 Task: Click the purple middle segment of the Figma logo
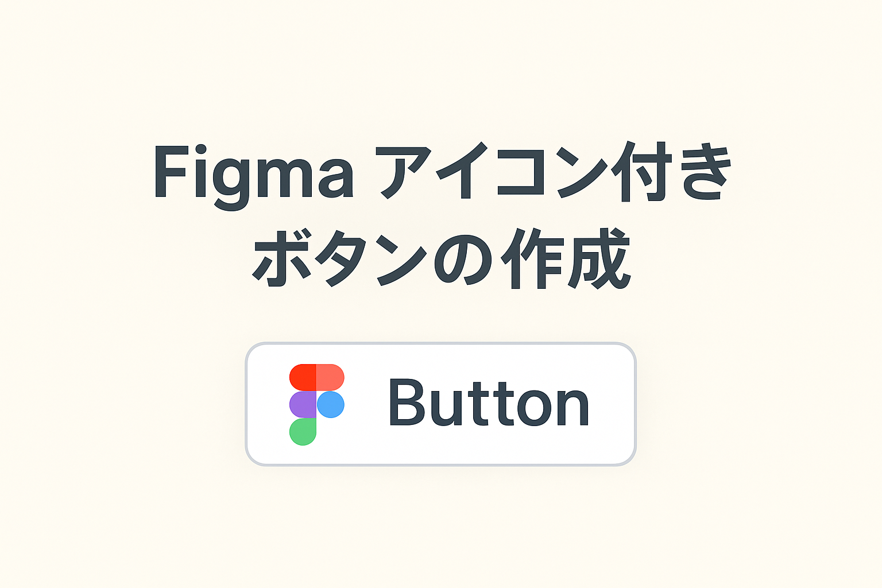point(303,404)
